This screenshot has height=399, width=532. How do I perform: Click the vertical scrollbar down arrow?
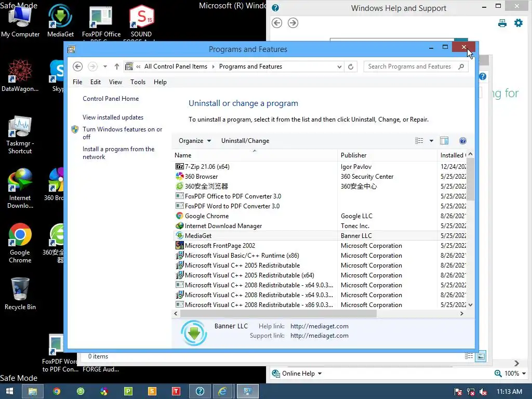click(x=470, y=305)
